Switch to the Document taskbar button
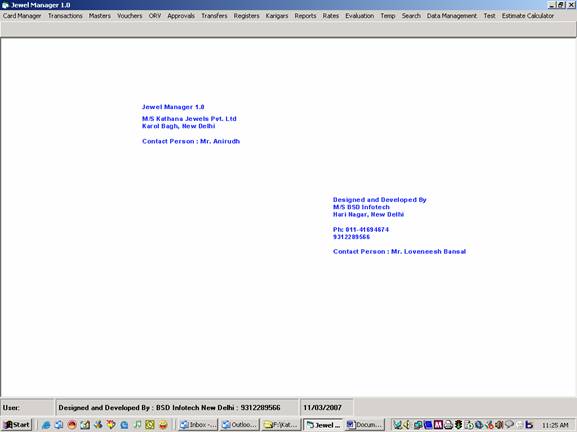 pyautogui.click(x=365, y=425)
